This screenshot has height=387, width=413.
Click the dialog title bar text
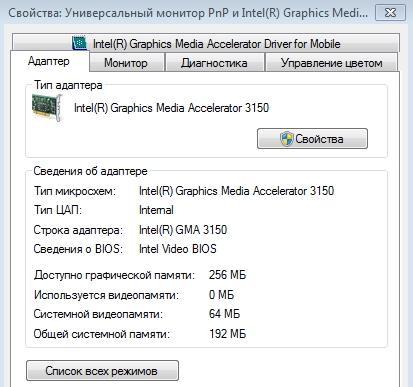(188, 13)
